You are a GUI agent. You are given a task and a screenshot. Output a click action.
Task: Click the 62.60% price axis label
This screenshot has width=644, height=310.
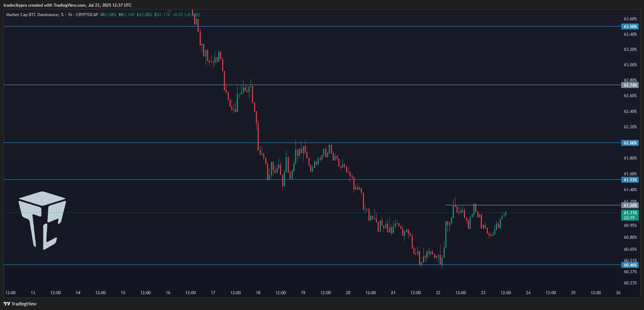click(x=630, y=96)
